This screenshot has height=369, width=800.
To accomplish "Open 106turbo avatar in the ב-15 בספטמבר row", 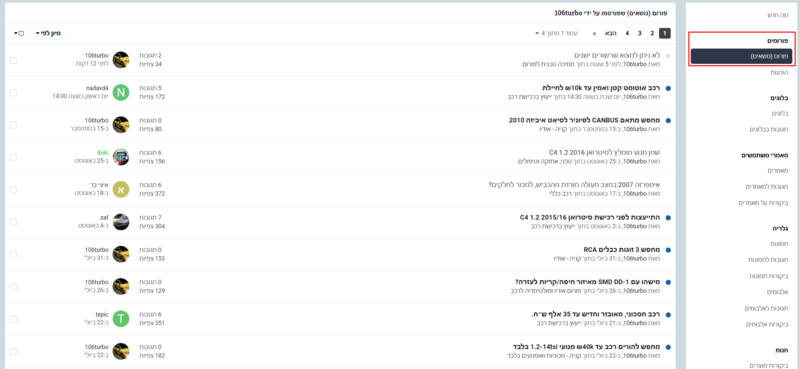I will (121, 125).
